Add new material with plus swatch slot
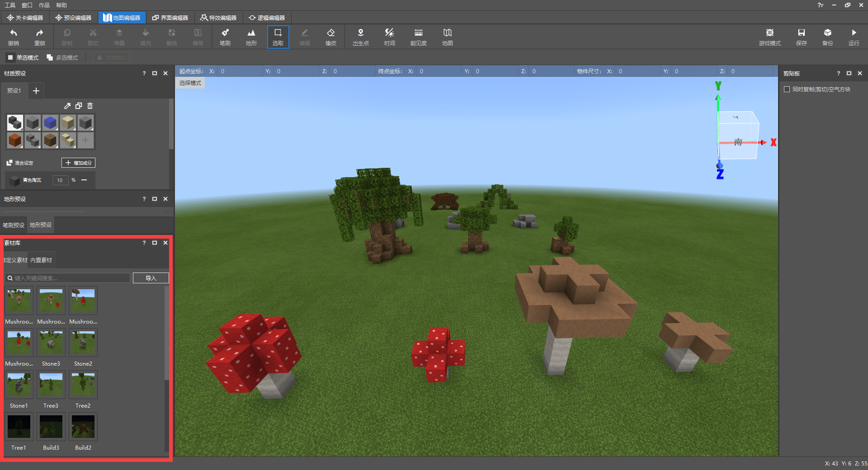This screenshot has height=470, width=868. (x=85, y=140)
